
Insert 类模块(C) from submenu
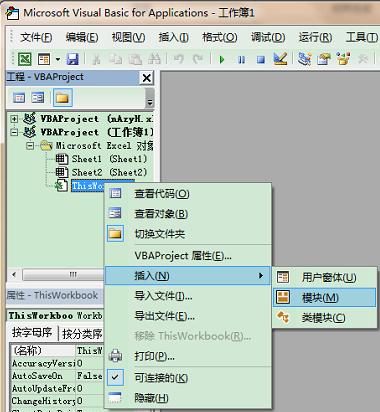(x=325, y=318)
